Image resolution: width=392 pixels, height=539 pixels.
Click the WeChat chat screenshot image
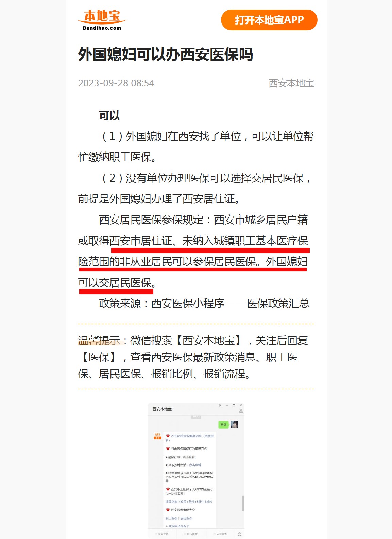196,470
